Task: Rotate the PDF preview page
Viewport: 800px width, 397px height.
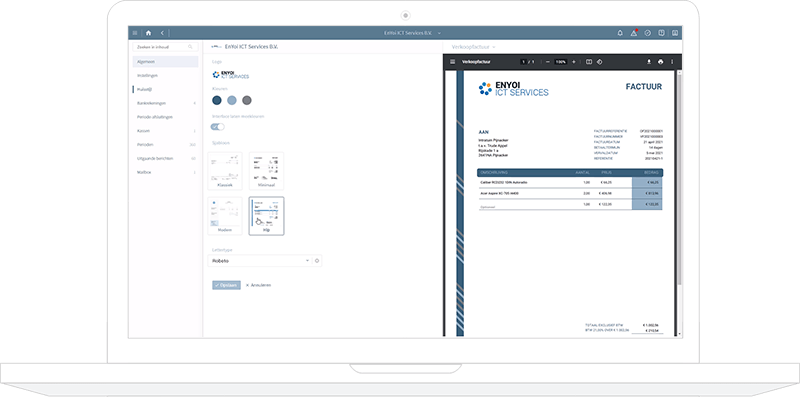Action: 600,62
